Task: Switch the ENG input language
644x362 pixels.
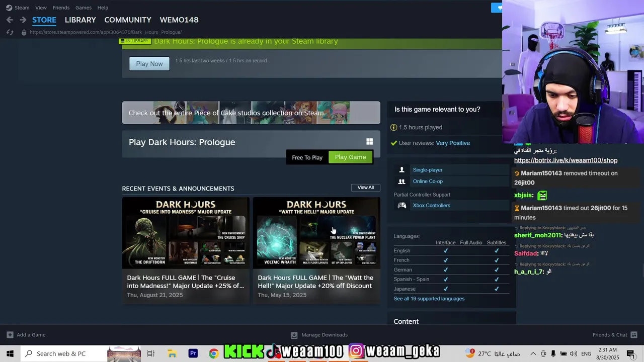Action: coord(586,354)
